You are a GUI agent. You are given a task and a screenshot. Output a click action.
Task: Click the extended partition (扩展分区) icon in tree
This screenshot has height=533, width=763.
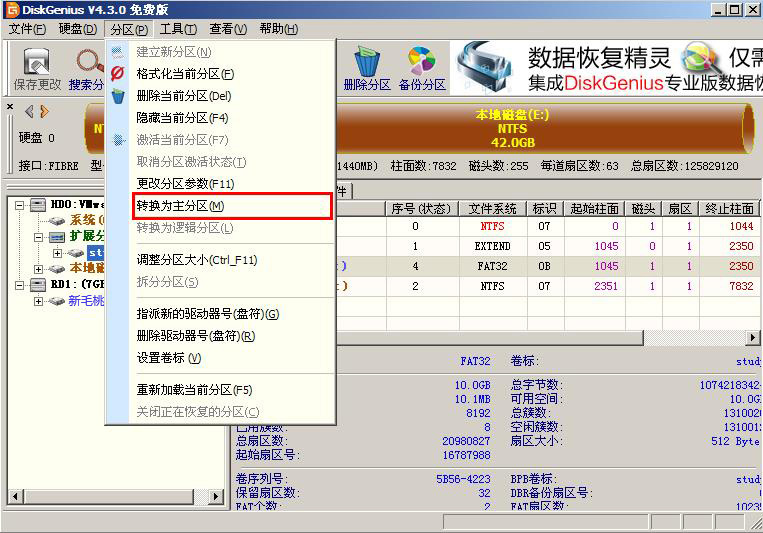[x=57, y=237]
